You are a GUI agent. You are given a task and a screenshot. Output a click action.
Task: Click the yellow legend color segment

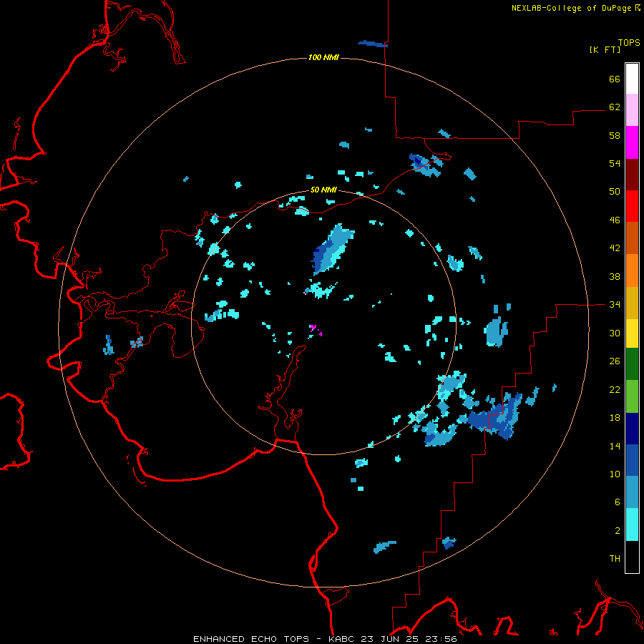pos(632,333)
